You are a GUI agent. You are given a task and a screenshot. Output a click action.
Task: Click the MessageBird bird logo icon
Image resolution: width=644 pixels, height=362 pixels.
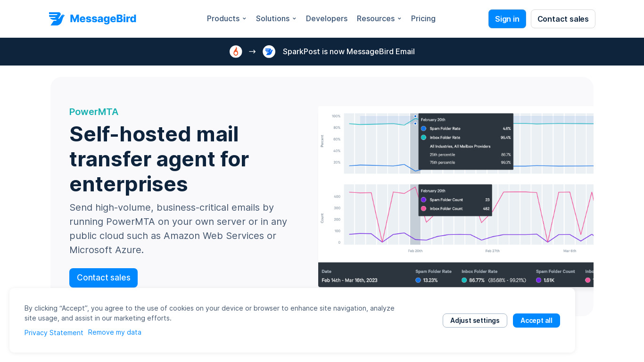(x=57, y=19)
